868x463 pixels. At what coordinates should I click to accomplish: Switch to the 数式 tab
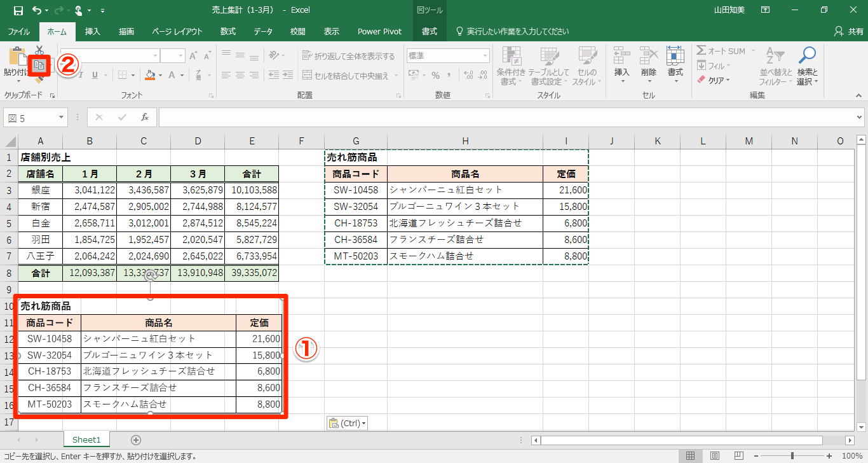[228, 31]
